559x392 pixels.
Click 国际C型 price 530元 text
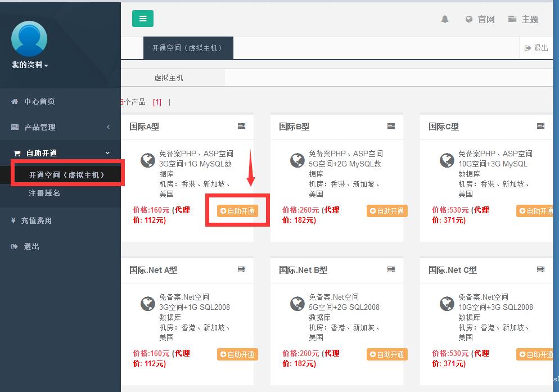[450, 210]
